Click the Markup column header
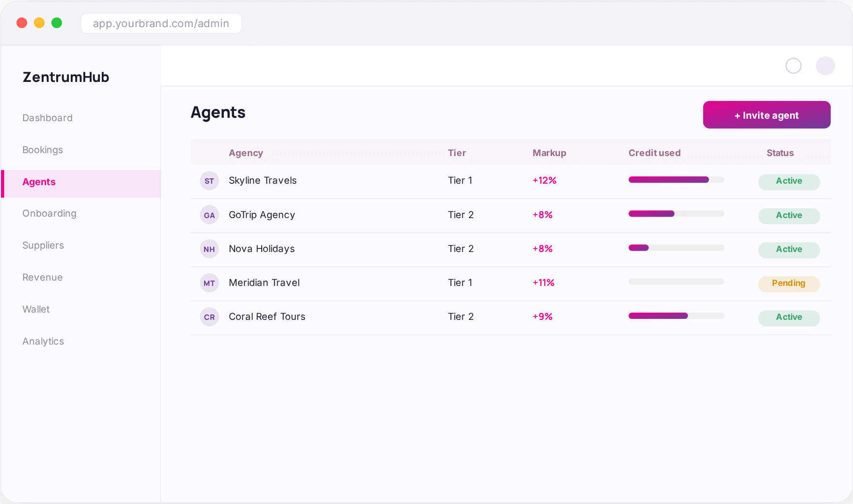The image size is (853, 504). click(549, 153)
